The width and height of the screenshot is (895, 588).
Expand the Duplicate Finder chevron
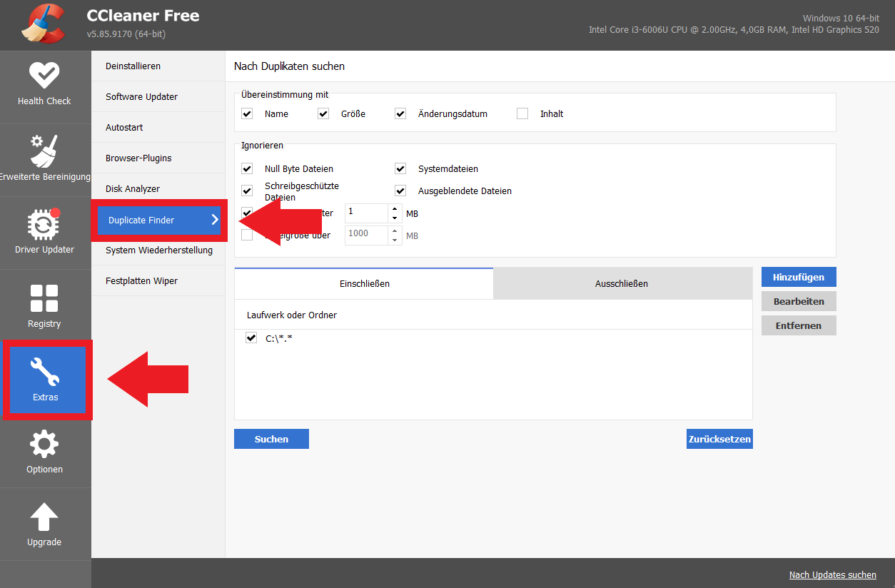coord(214,220)
